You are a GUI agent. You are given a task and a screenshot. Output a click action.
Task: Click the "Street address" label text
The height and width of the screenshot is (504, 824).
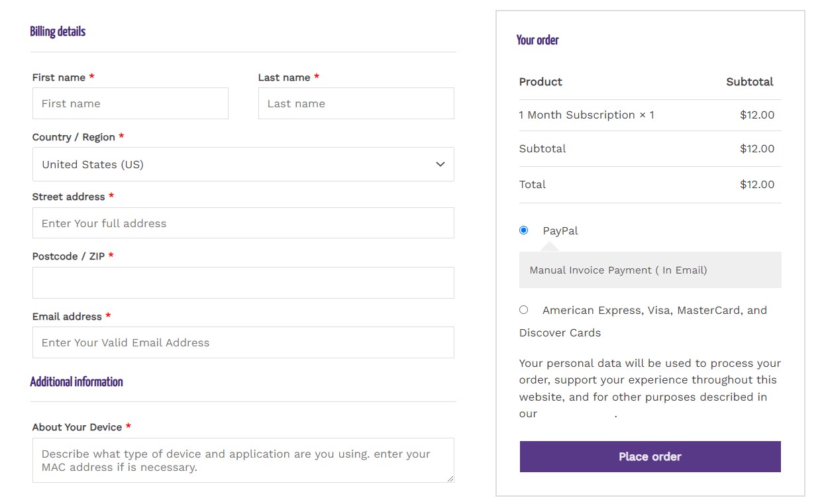tap(68, 197)
